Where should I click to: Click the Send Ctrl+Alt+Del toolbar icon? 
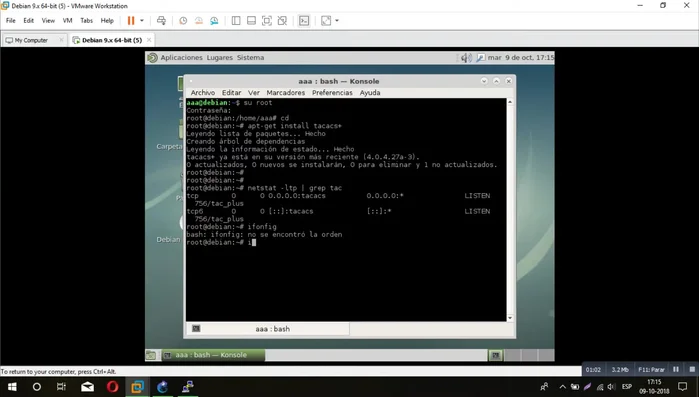point(161,20)
